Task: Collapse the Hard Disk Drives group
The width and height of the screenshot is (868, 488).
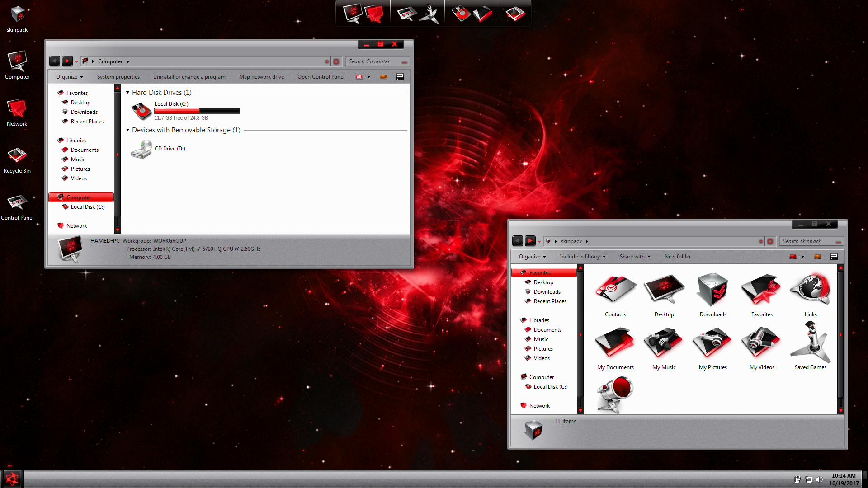Action: [128, 93]
